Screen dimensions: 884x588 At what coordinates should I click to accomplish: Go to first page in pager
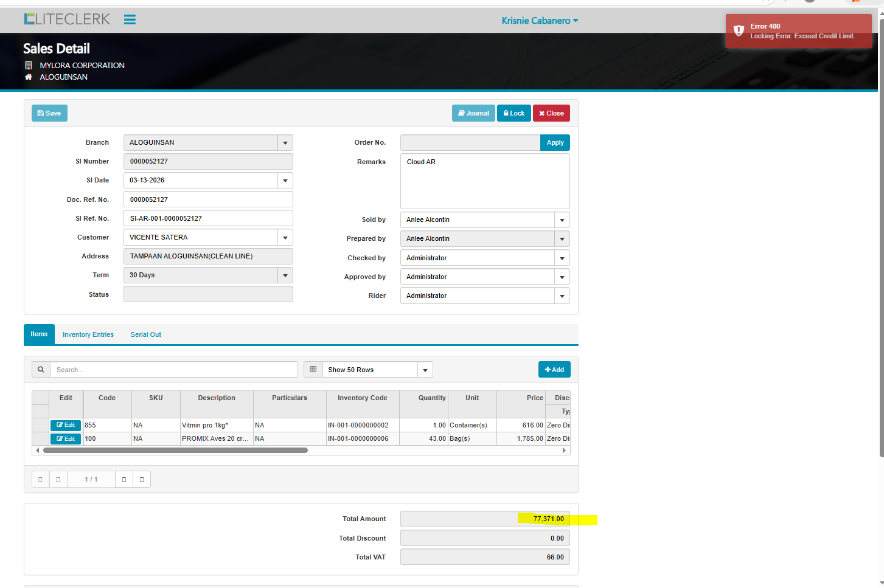(40, 480)
